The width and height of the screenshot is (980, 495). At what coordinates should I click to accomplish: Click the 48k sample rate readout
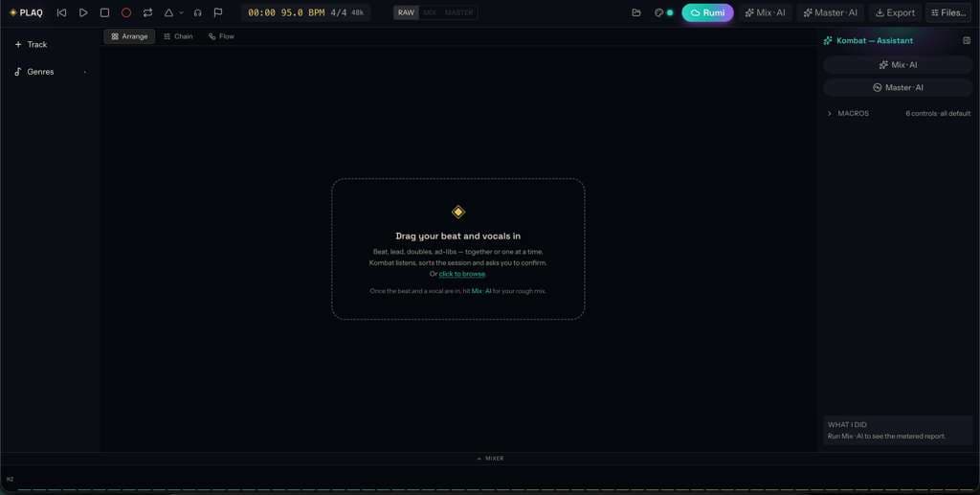(x=358, y=12)
